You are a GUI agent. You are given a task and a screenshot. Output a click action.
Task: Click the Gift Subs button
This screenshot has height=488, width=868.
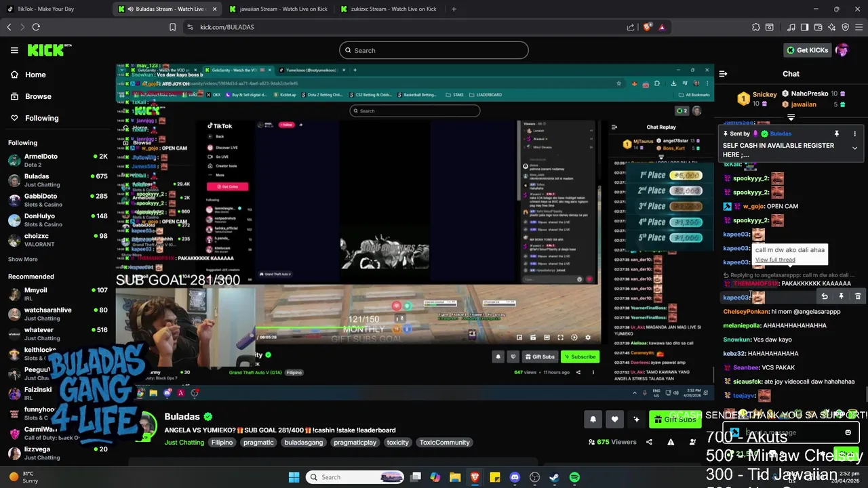pos(675,419)
